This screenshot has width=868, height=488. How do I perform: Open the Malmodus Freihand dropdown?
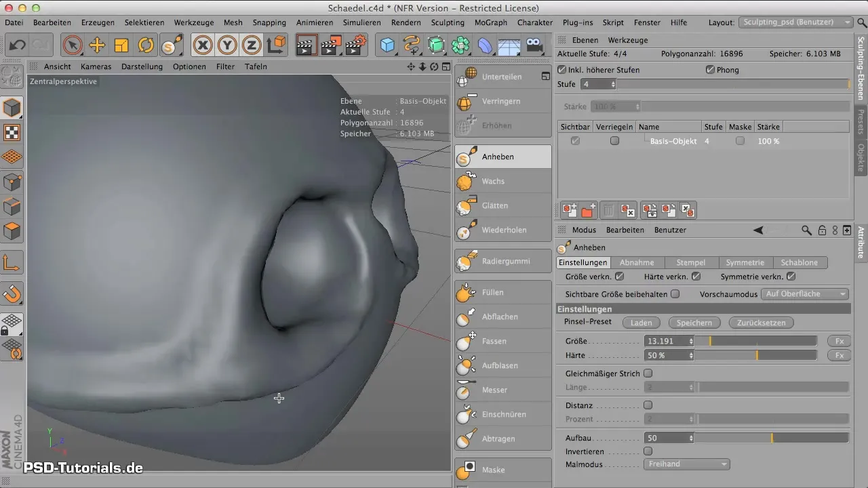(686, 464)
